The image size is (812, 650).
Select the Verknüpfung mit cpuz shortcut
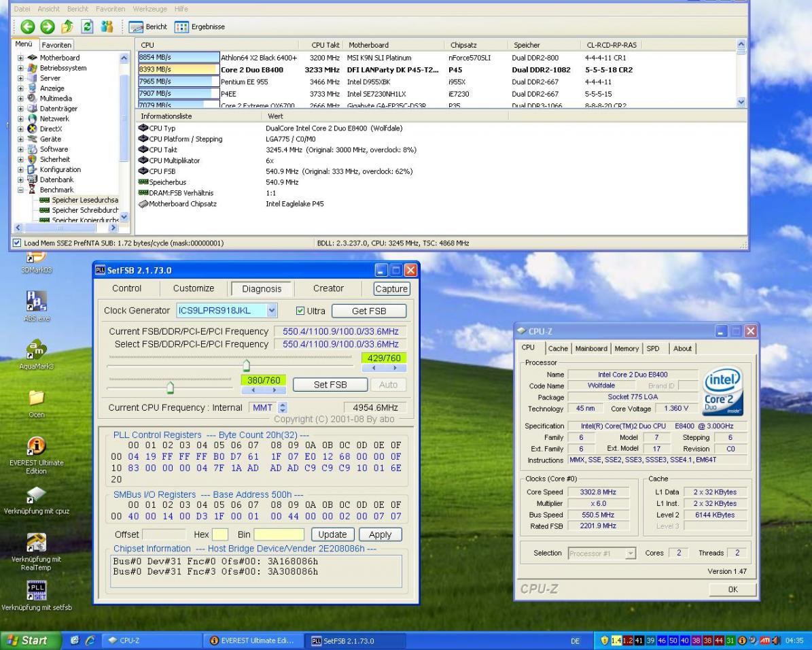click(36, 500)
